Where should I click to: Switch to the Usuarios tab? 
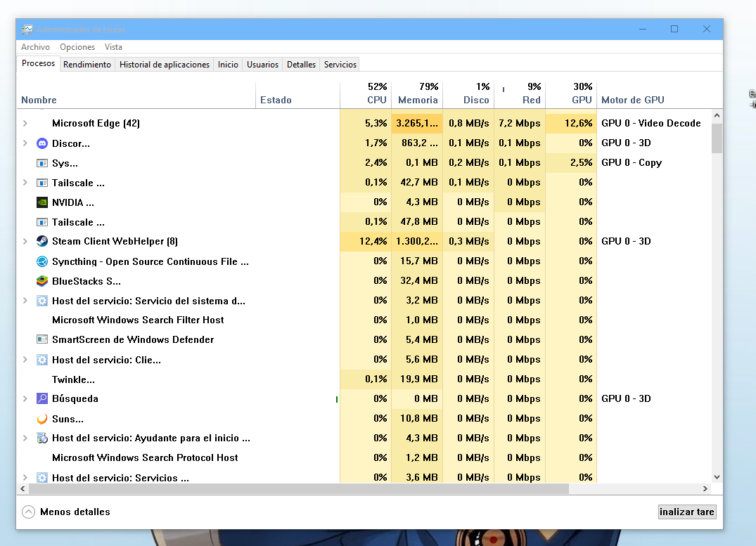coord(263,65)
